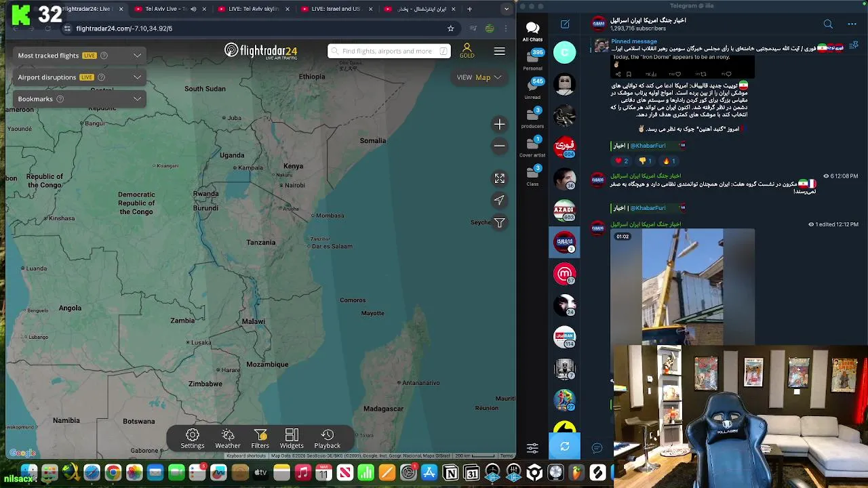Center map on my location arrow

[x=500, y=200]
